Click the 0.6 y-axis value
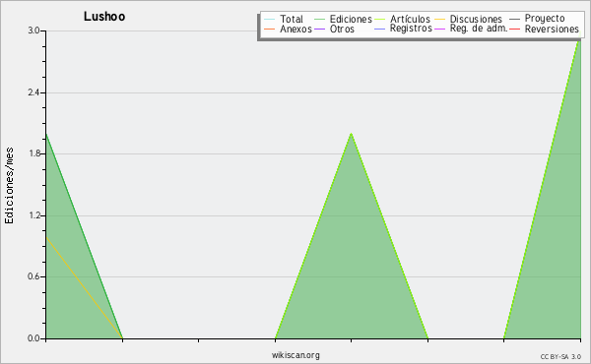This screenshot has width=591, height=364. [x=33, y=276]
